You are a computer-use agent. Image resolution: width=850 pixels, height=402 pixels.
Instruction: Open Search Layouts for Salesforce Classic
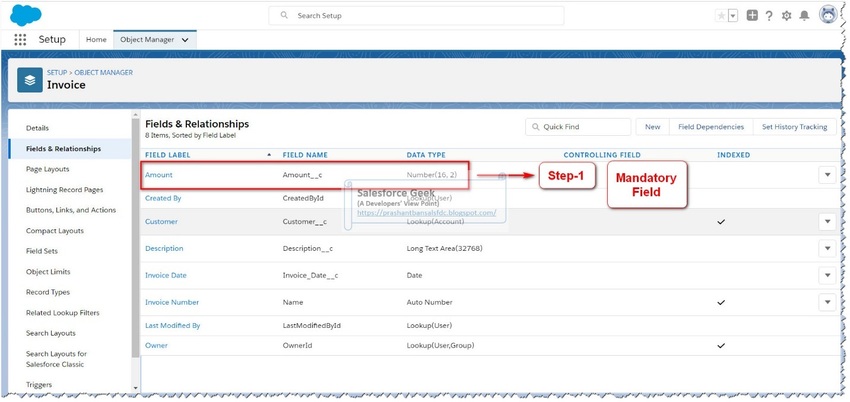[x=56, y=359]
